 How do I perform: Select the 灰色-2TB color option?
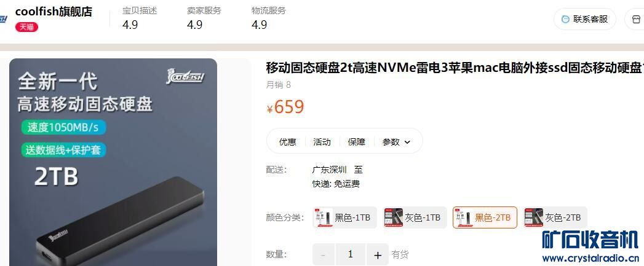coord(555,217)
